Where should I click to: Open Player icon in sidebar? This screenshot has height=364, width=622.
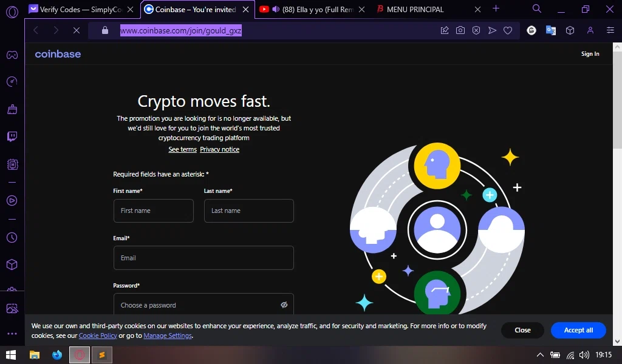[12, 201]
